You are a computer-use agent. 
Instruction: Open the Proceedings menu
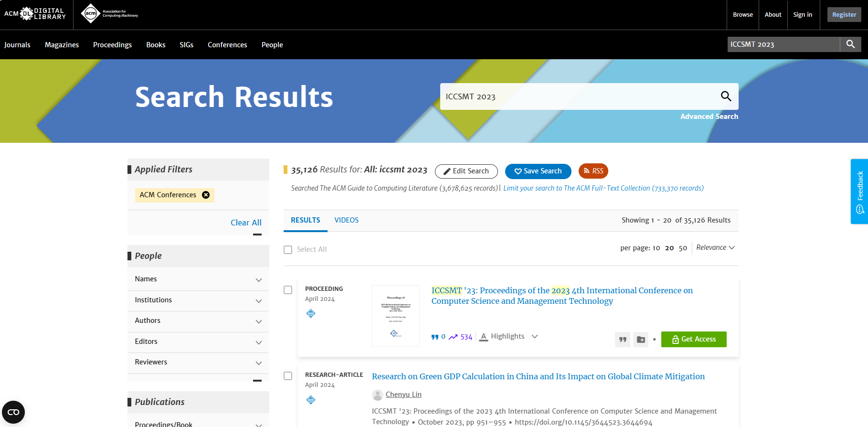(x=112, y=45)
